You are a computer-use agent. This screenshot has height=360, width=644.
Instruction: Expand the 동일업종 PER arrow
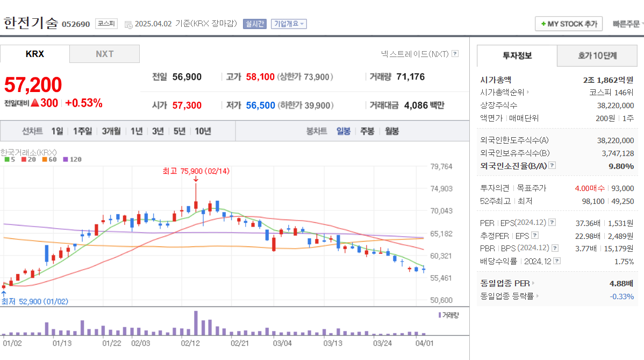[x=533, y=283]
